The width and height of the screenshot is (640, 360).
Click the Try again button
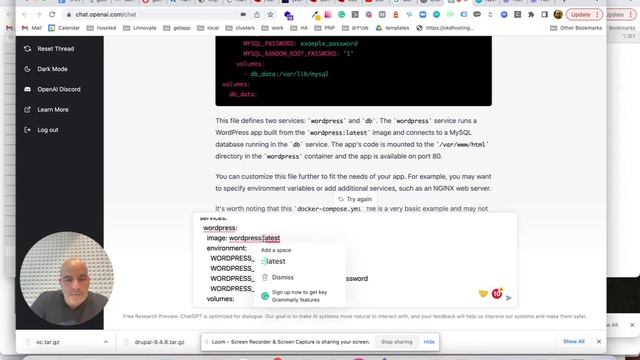coord(355,199)
